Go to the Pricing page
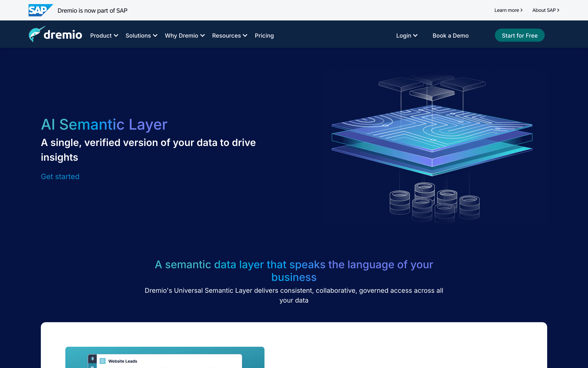This screenshot has width=588, height=368. (264, 36)
